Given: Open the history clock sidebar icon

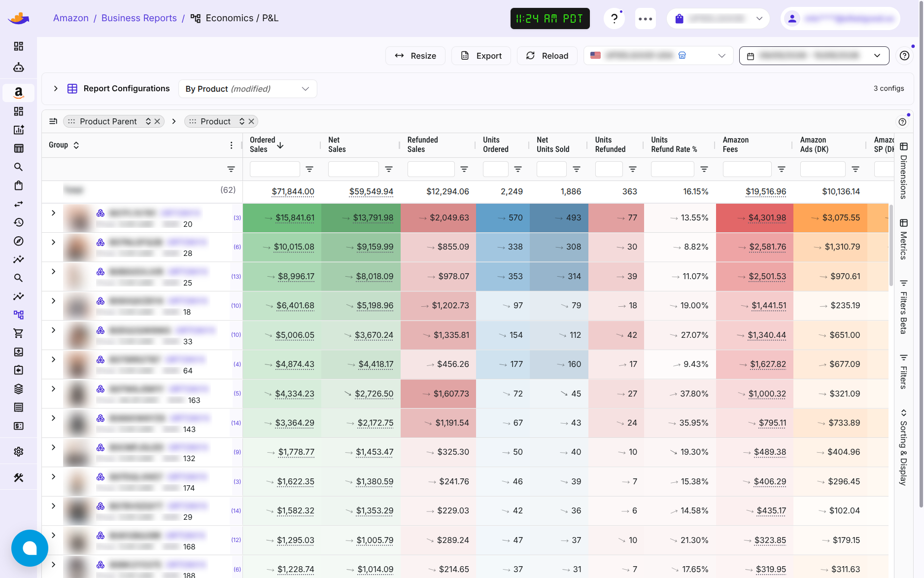Looking at the screenshot, I should [x=18, y=222].
